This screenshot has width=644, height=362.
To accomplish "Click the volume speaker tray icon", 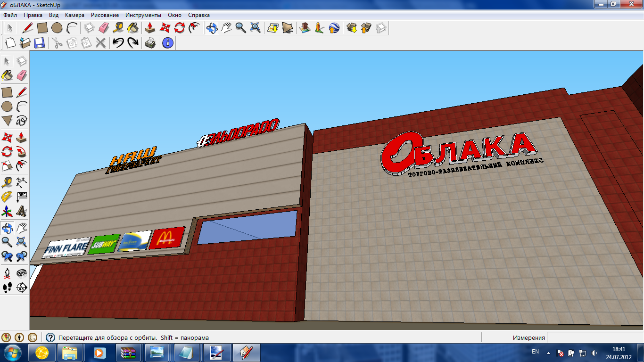I will point(594,353).
